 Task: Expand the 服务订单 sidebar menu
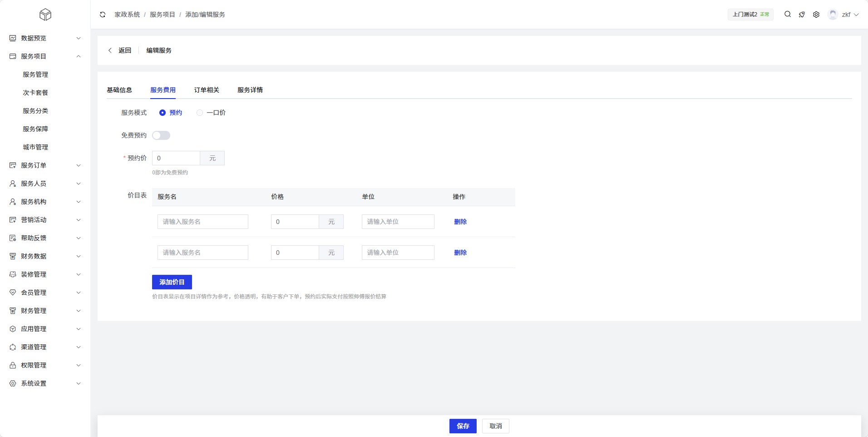79,165
